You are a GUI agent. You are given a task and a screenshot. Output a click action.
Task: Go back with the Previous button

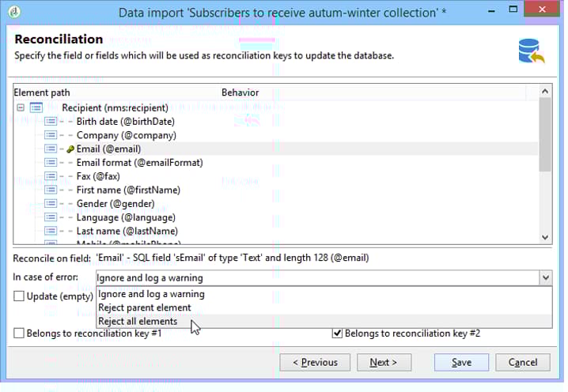coord(315,362)
